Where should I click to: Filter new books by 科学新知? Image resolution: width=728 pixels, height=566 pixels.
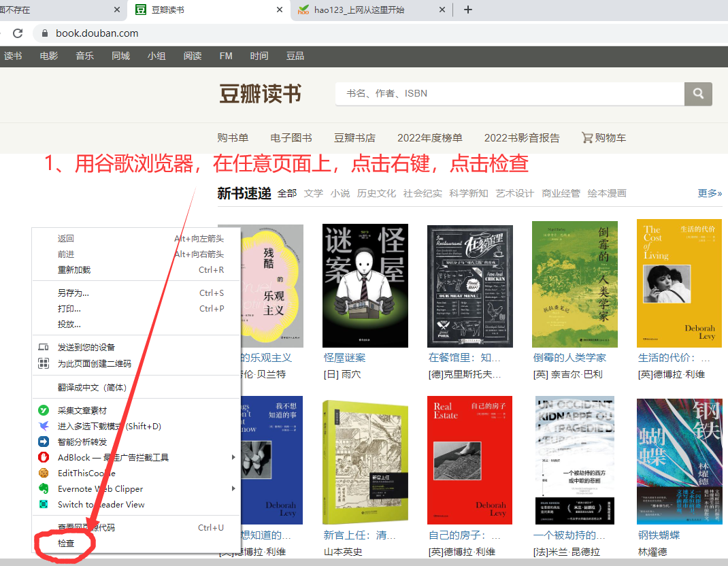pyautogui.click(x=469, y=193)
